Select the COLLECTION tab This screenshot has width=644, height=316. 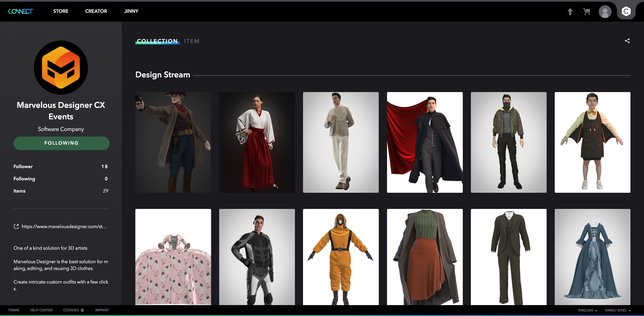click(x=157, y=41)
